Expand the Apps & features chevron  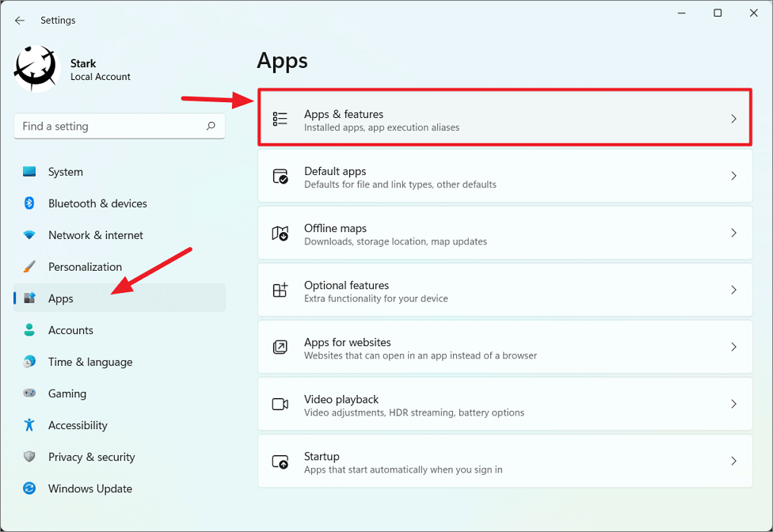(x=733, y=119)
